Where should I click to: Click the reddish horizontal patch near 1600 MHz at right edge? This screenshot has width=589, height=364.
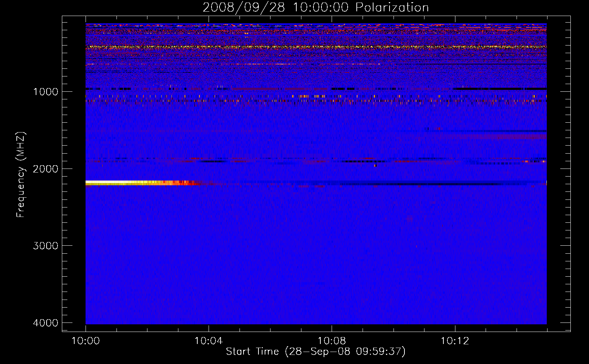pos(510,137)
